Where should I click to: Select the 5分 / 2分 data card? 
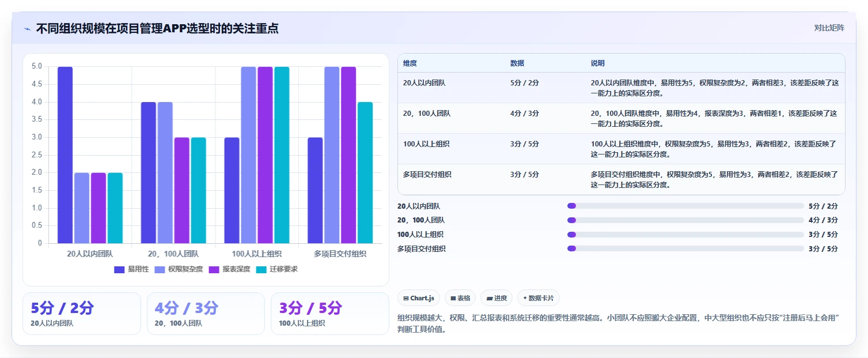click(x=82, y=314)
